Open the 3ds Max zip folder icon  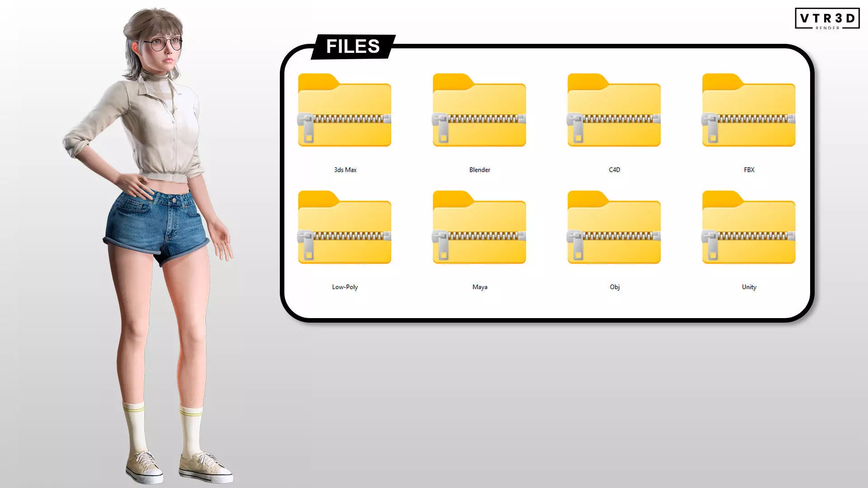(344, 110)
